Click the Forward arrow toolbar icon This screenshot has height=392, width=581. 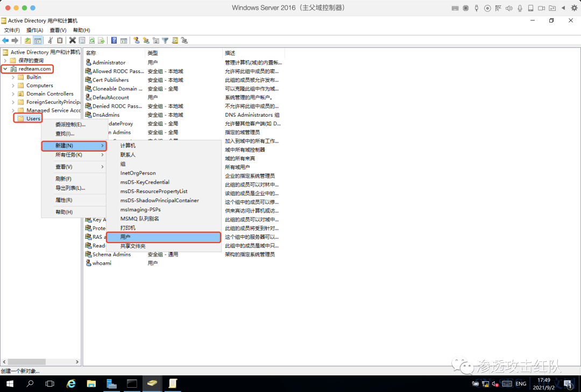pos(15,40)
